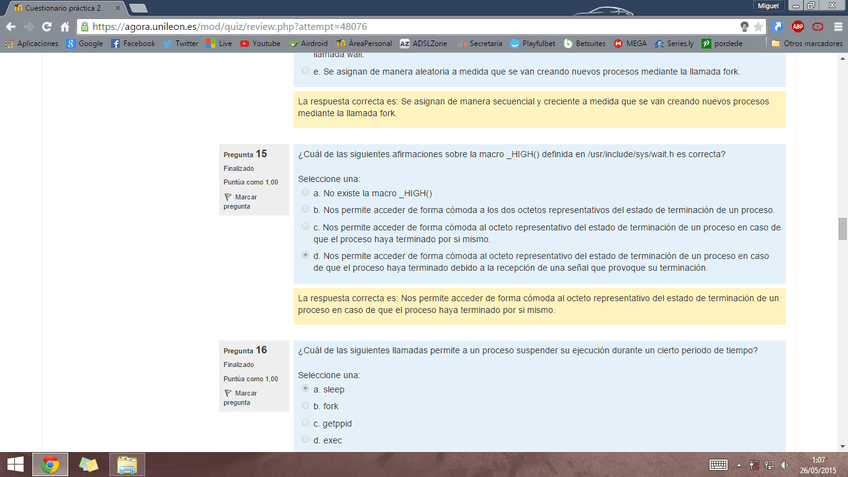The image size is (848, 477).
Task: Choose the exec answer radio button
Action: click(306, 440)
